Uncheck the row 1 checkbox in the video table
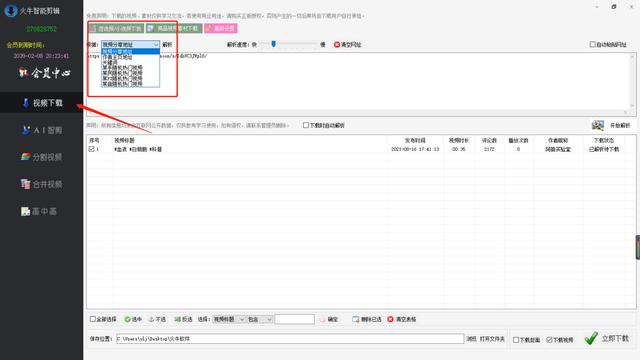The image size is (640, 360). click(x=91, y=149)
